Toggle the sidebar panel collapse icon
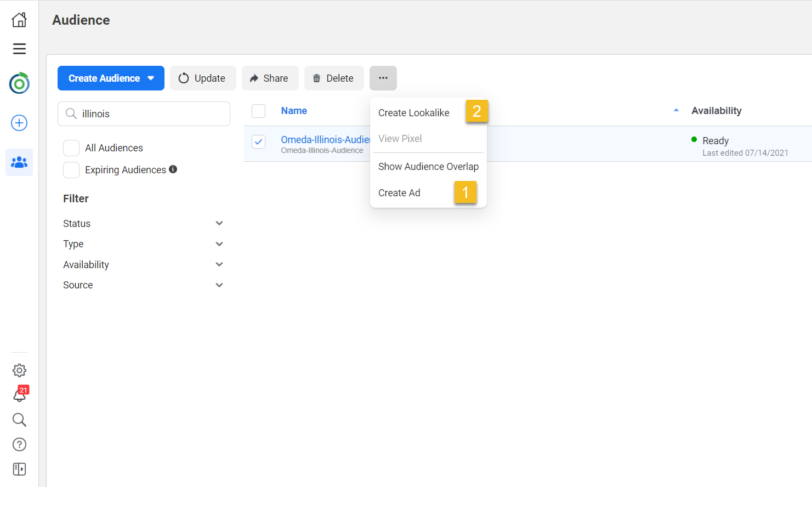Viewport: 812px width, 516px height. coord(19,469)
